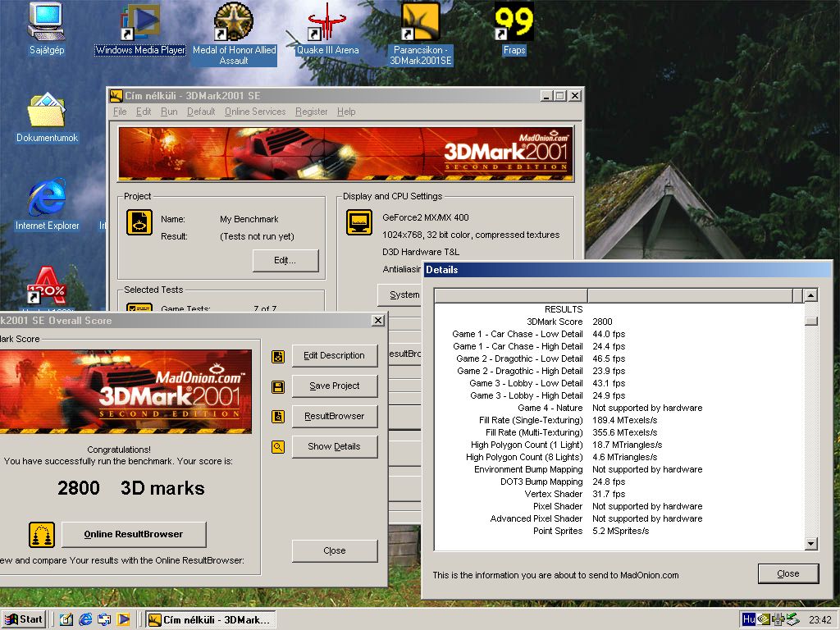
Task: Select High Polygon Count (8 Lights) row
Action: tap(619, 457)
